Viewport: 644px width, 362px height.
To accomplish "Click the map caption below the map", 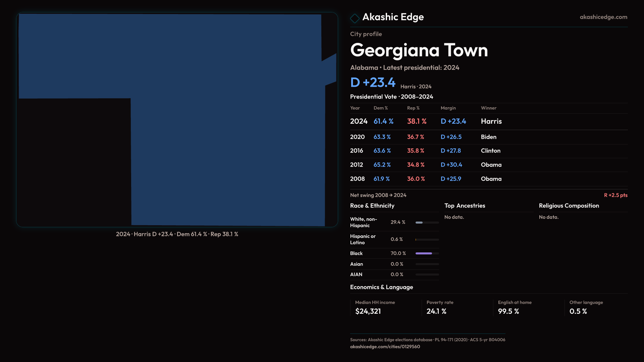I will coord(177,234).
